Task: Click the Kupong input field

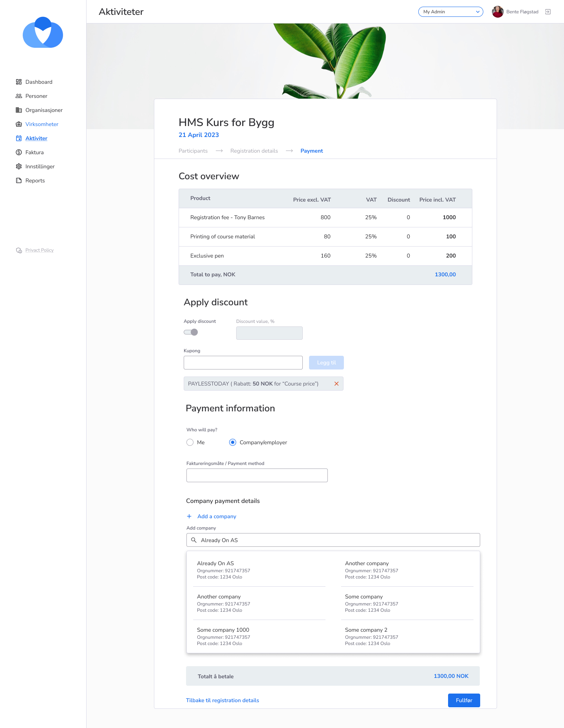Action: [243, 362]
